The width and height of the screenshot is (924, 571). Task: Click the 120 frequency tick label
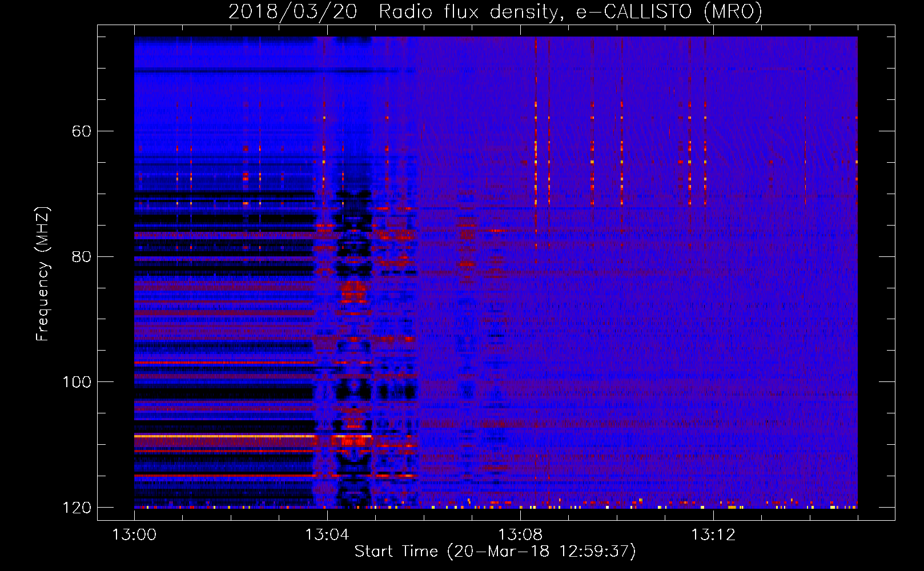point(76,507)
